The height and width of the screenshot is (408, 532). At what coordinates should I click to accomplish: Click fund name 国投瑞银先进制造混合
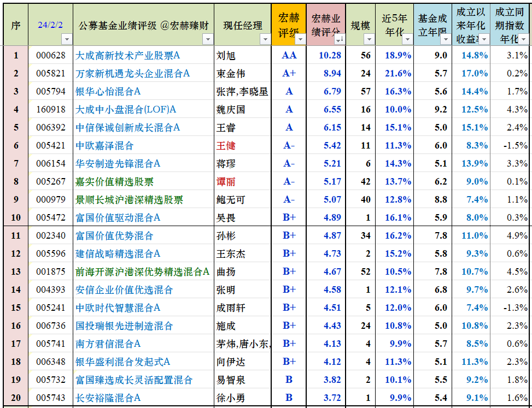pos(124,326)
